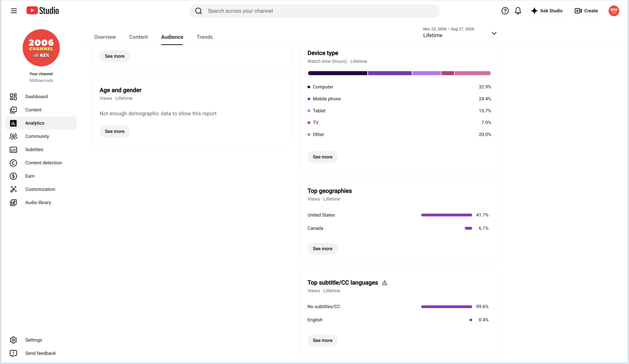
Task: Click the channel search field
Action: pyautogui.click(x=314, y=11)
